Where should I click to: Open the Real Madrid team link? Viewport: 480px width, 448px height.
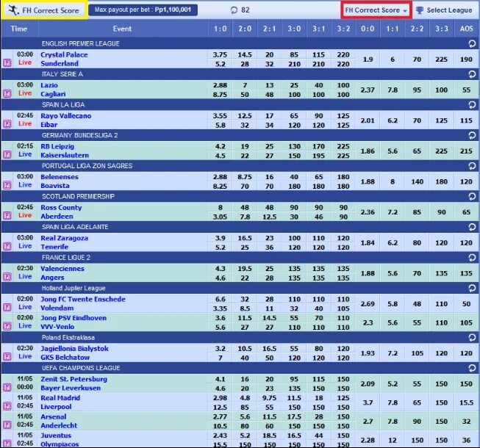60,398
